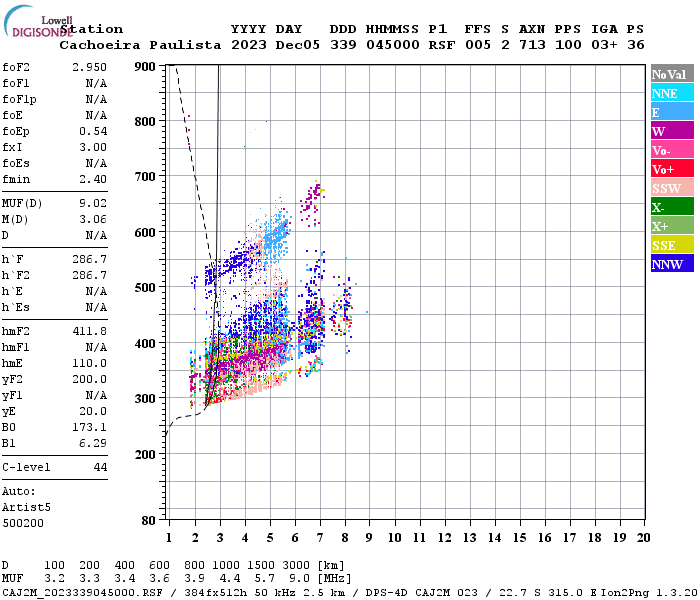The image size is (700, 600).
Task: Click the 80 km y-axis label
Action: [148, 521]
